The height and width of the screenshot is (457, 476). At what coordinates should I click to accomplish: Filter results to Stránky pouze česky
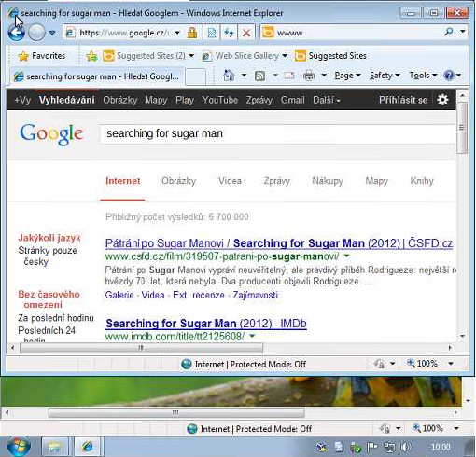pyautogui.click(x=48, y=256)
